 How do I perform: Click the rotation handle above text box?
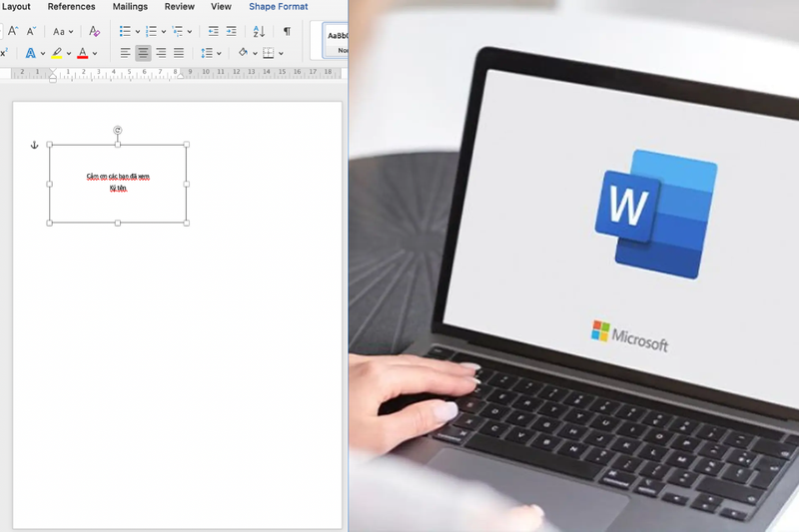118,131
